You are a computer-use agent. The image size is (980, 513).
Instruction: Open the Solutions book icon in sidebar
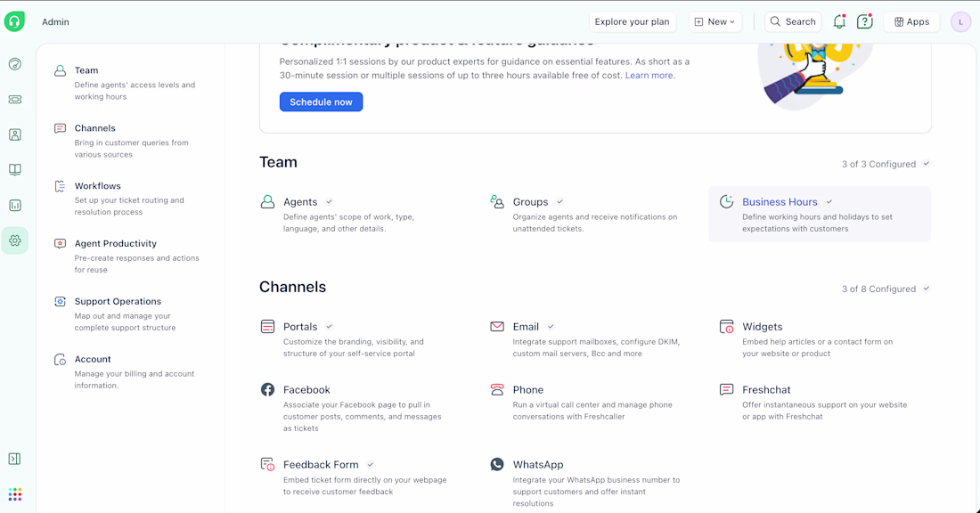[x=15, y=169]
